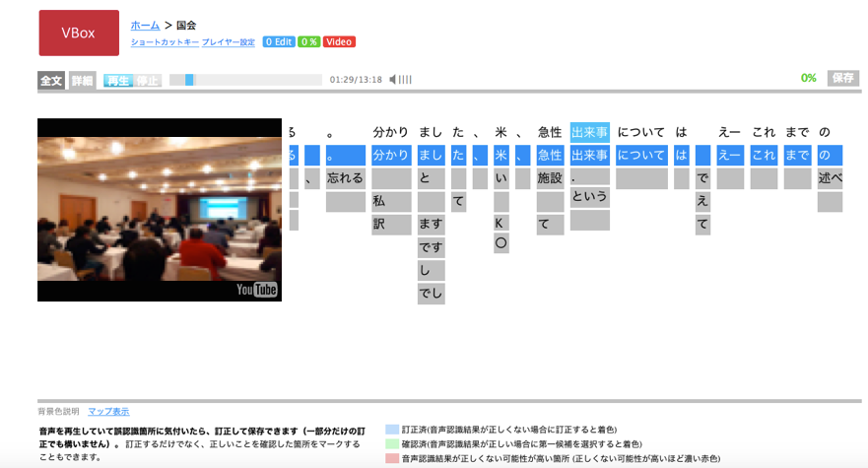The image size is (868, 468).
Task: Click the blue 訂正済 legend swatch
Action: click(392, 430)
